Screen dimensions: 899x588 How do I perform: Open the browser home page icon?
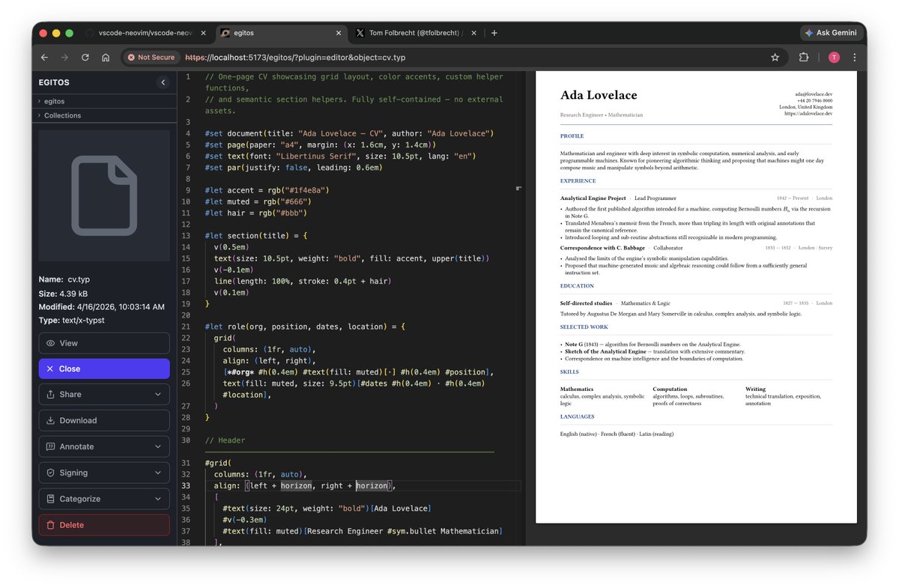[x=106, y=57]
